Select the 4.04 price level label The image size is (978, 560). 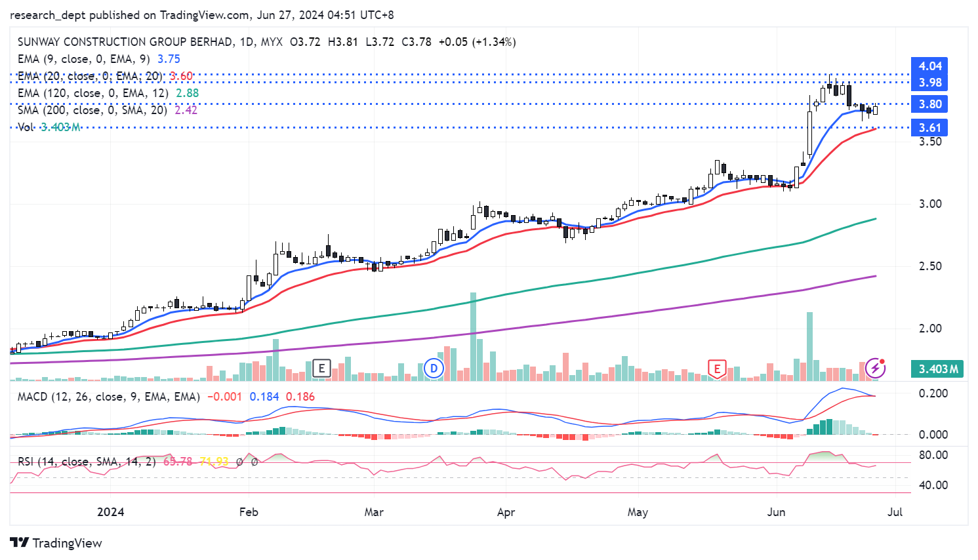coord(929,66)
